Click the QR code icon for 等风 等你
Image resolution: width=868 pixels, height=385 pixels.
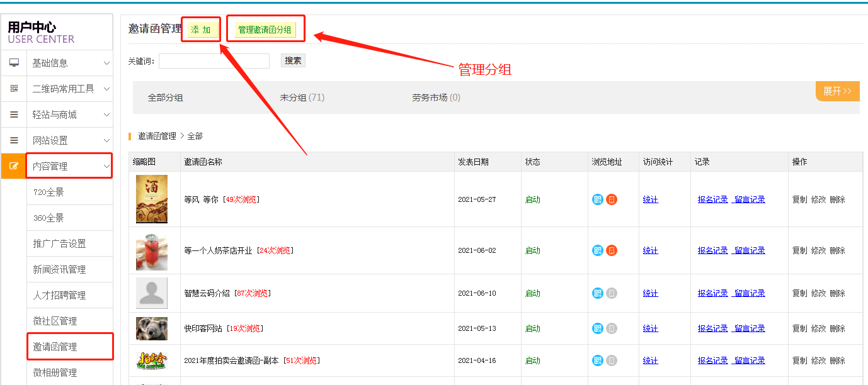598,199
